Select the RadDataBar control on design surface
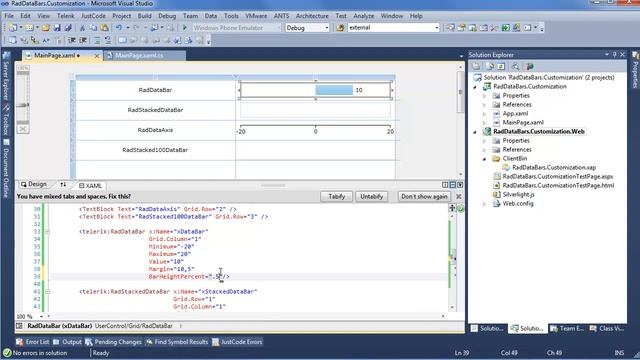 pyautogui.click(x=316, y=90)
